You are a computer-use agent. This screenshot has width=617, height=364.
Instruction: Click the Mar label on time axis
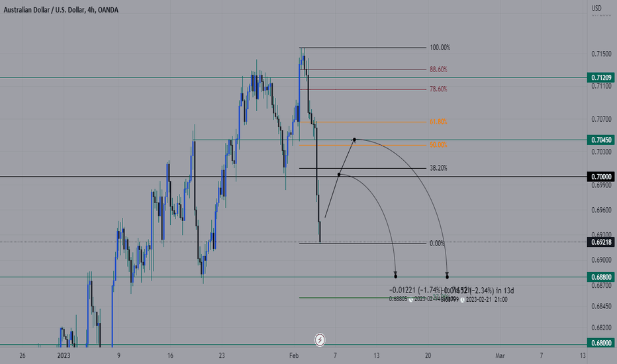click(500, 356)
